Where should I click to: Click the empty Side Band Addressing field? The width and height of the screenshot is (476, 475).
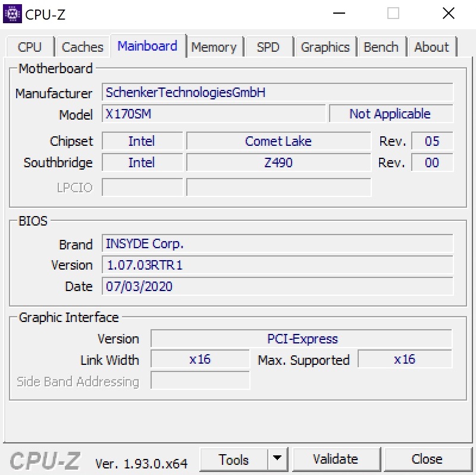pyautogui.click(x=200, y=380)
